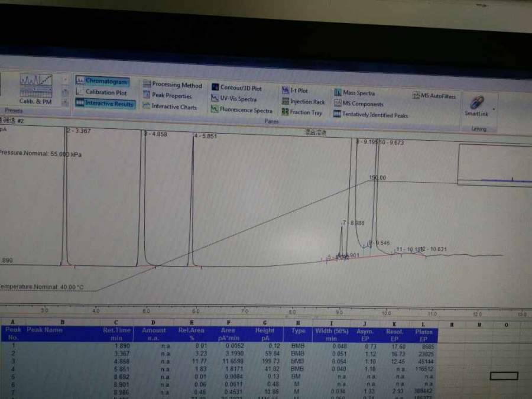This screenshot has width=532, height=399.
Task: Select peak label 3 - 4.858
Action: [155, 134]
